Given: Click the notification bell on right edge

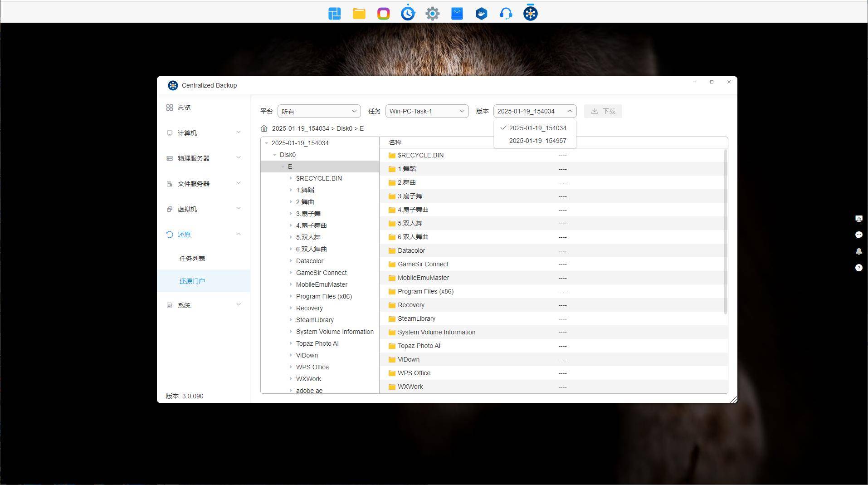Looking at the screenshot, I should tap(858, 251).
